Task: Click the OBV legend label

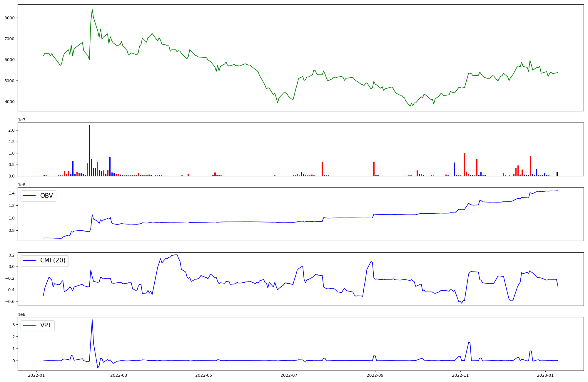Action: pos(46,196)
